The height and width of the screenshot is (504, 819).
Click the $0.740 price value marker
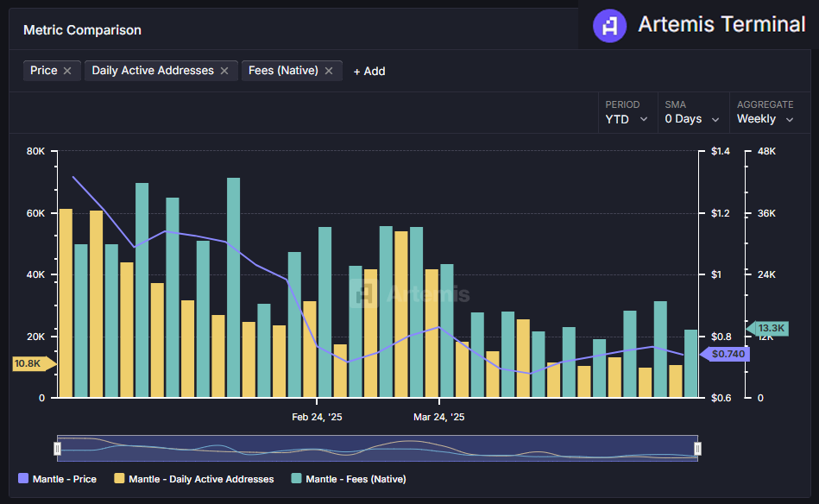(x=725, y=354)
